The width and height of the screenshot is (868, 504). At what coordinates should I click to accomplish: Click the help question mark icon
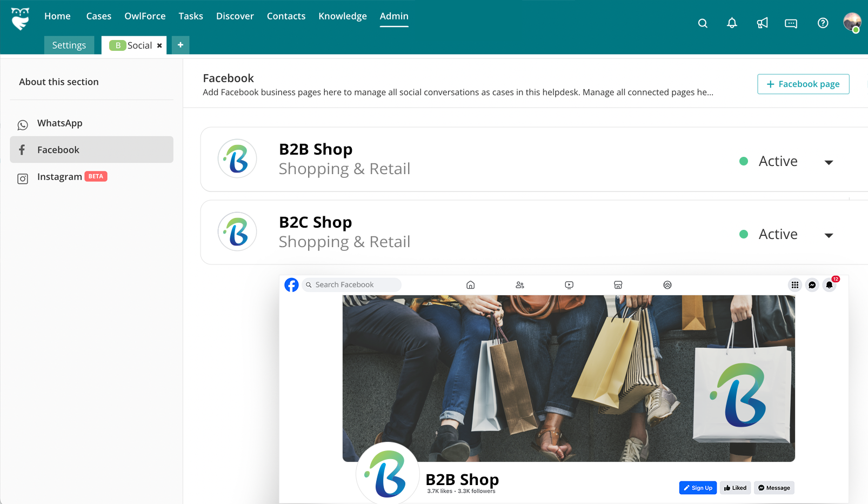[823, 23]
